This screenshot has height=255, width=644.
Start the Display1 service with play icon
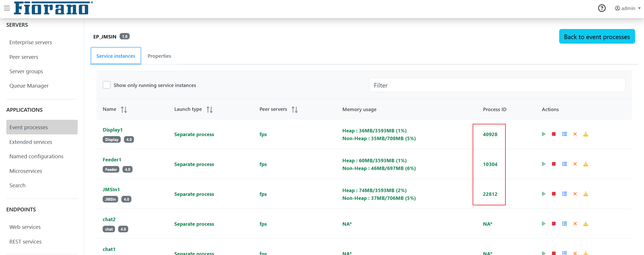click(x=543, y=134)
